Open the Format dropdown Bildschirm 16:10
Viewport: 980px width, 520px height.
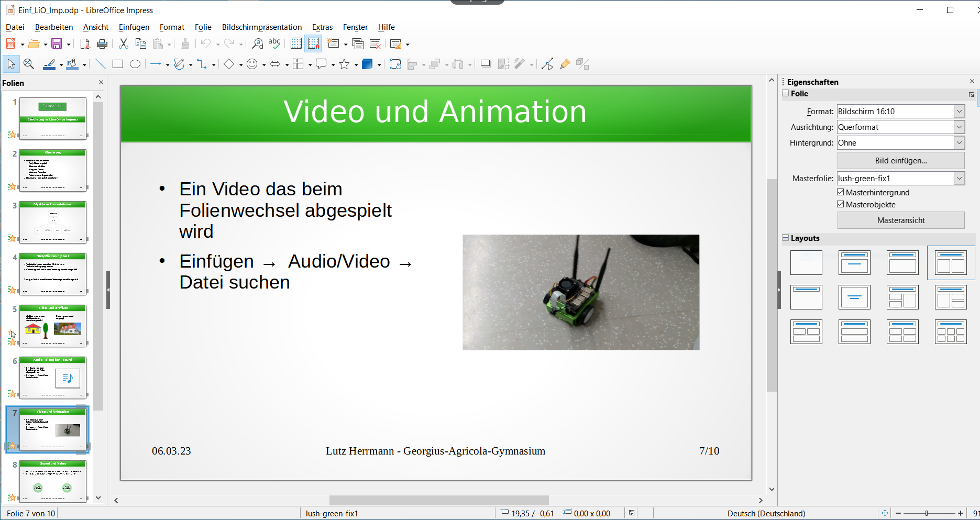pos(959,112)
